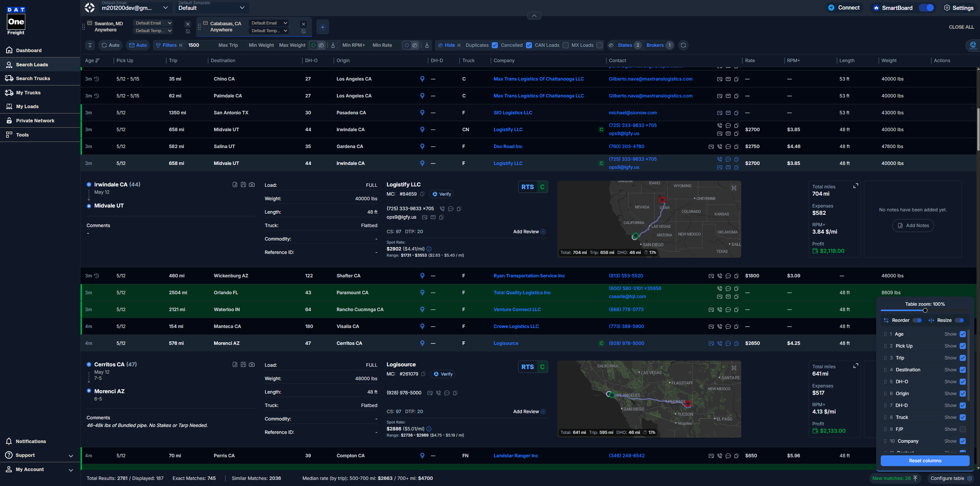Click the camera icon in Irwindale CA load details
The image size is (980, 486).
click(x=252, y=185)
